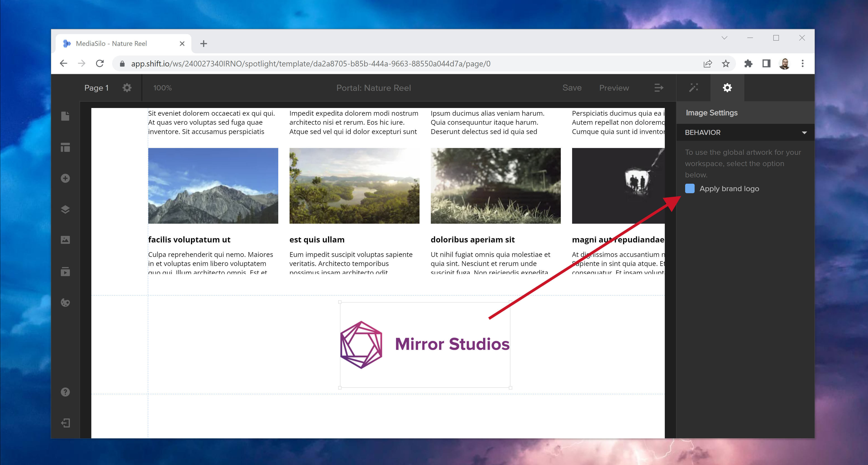Click the heading 'facilis voluptatum ut'
This screenshot has height=465, width=868.
tap(189, 240)
